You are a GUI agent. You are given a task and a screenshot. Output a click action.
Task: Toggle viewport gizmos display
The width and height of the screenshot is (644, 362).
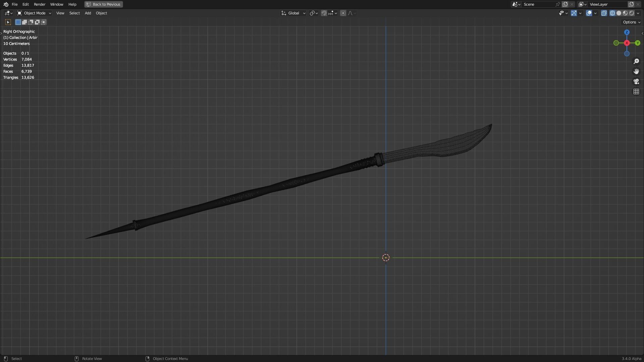tap(574, 13)
